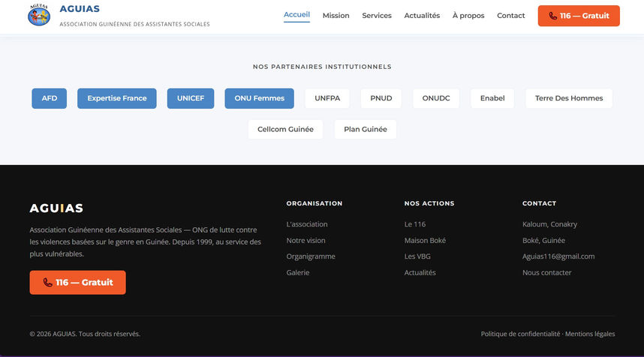
Task: Click the phone icon in footer 116 button
Action: [x=47, y=282]
